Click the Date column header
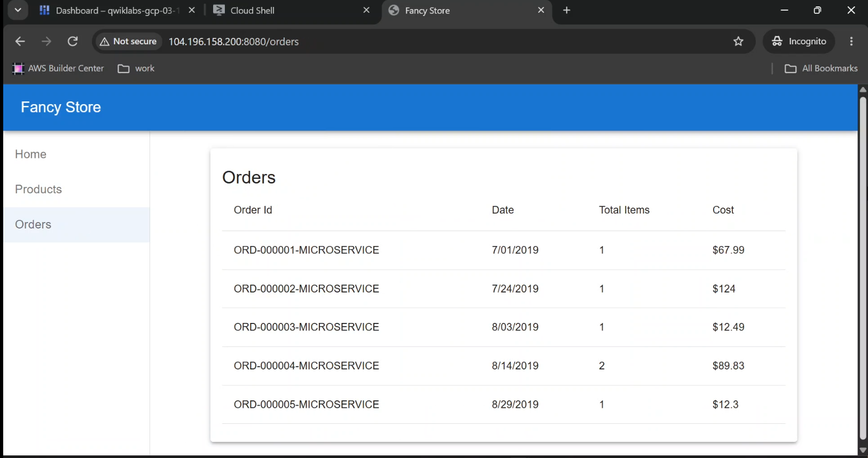 pos(503,210)
